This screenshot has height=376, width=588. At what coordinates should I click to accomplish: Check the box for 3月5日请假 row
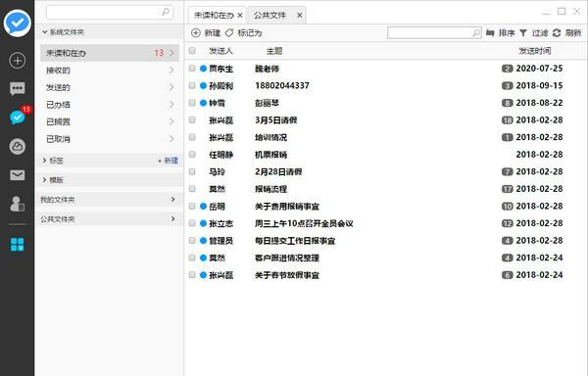click(x=192, y=120)
